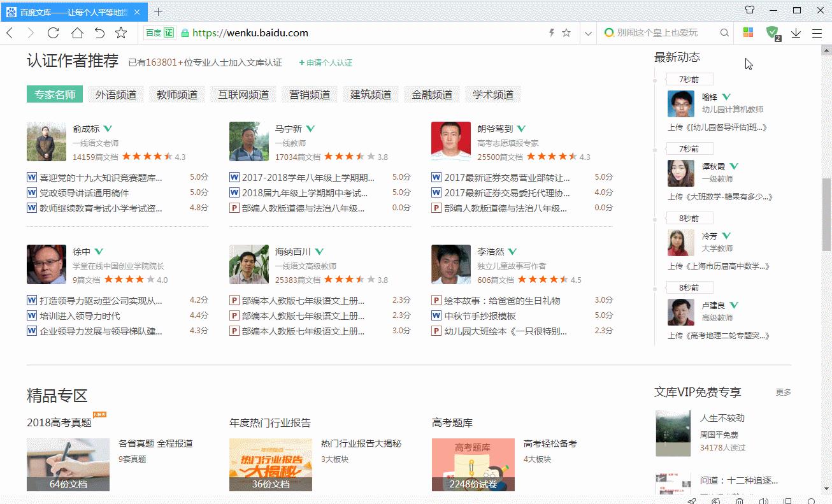Click the 申请个人认证 link
832x504 pixels.
click(x=326, y=63)
